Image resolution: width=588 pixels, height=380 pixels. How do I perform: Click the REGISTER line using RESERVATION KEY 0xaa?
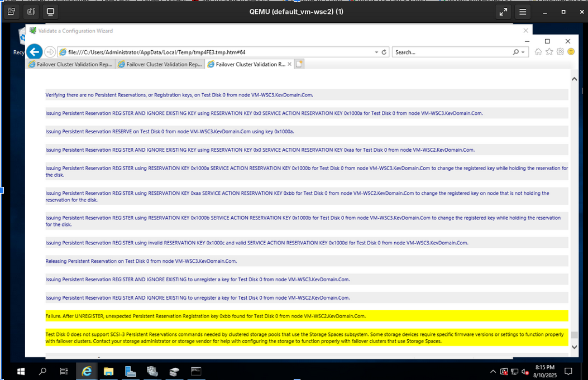pos(307,196)
